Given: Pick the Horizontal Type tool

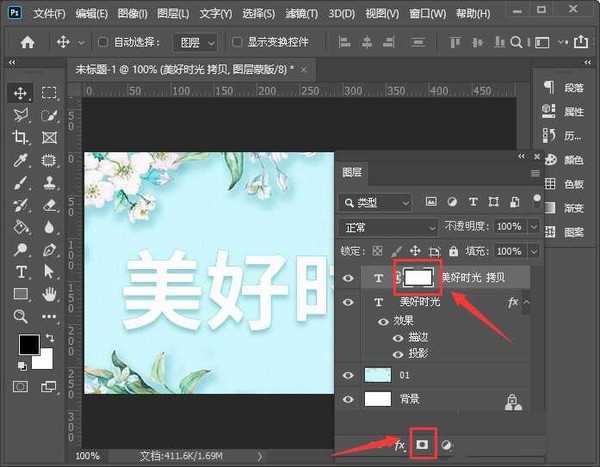Looking at the screenshot, I should pos(20,272).
